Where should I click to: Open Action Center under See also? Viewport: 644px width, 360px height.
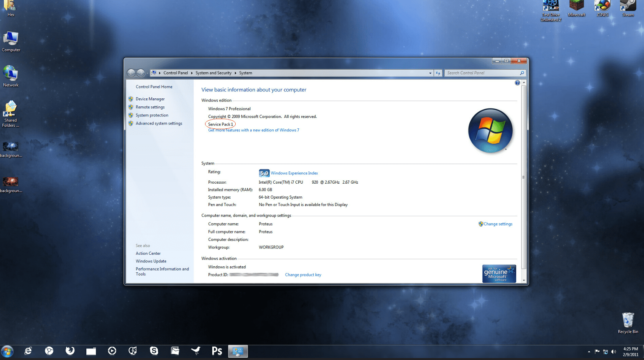pos(148,254)
